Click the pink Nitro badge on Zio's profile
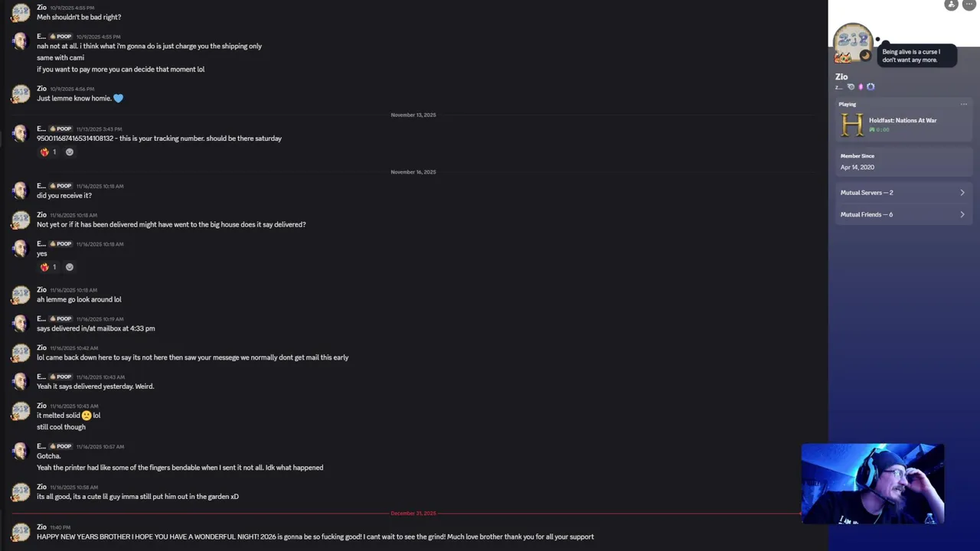Viewport: 980px width, 551px height. 861,87
